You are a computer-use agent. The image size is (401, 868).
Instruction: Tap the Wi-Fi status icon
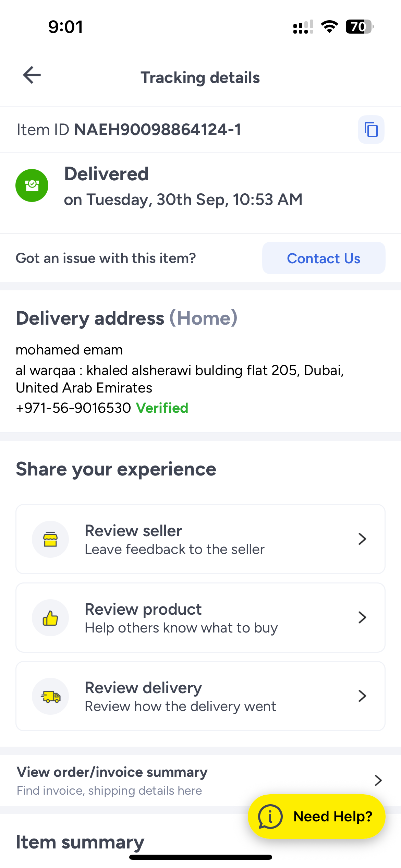(x=329, y=27)
